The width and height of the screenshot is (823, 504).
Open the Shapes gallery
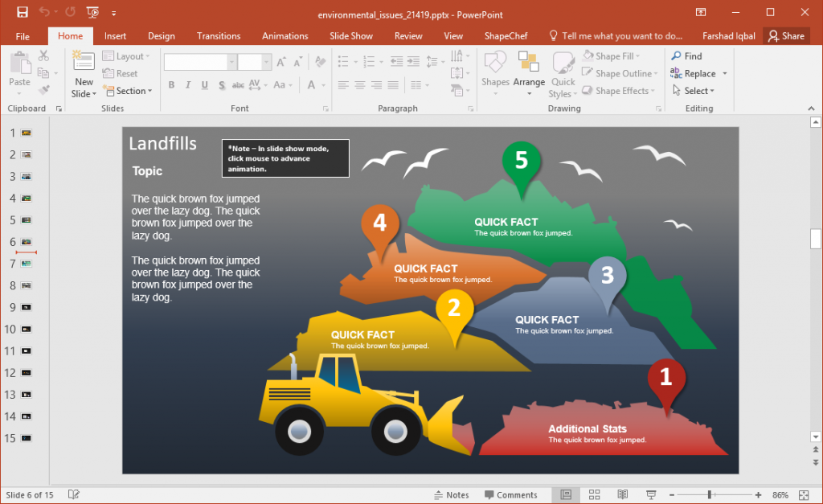click(x=495, y=72)
